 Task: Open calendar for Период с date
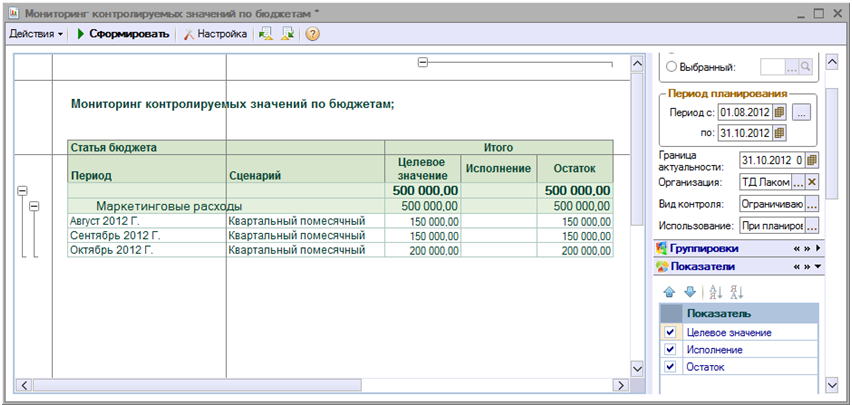(780, 111)
